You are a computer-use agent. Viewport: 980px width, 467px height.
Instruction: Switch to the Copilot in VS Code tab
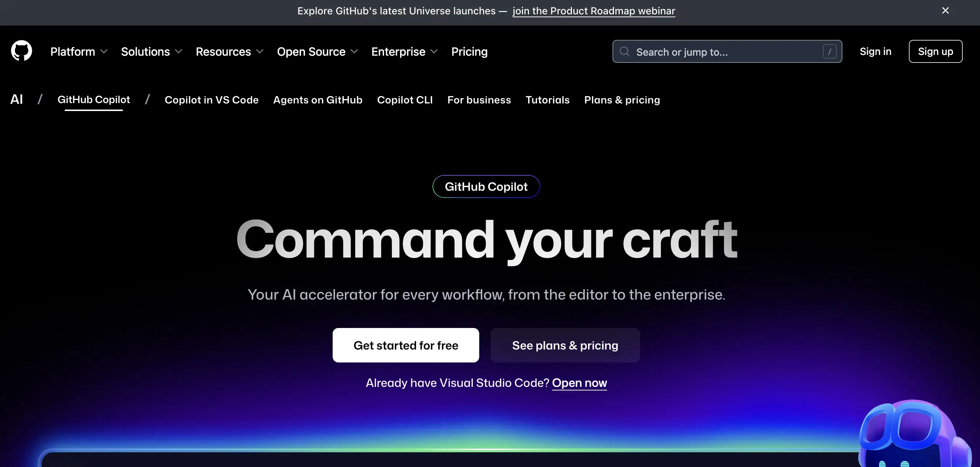(212, 100)
